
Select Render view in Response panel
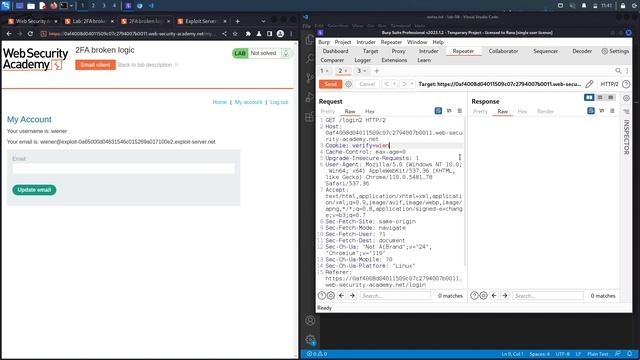coord(545,111)
